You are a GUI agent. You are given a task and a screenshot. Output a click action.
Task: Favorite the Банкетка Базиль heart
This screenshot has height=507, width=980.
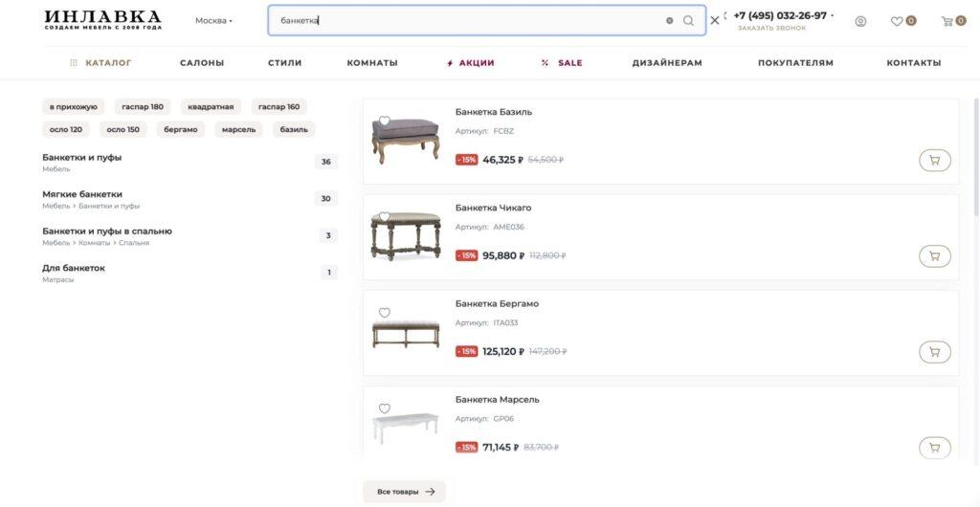(385, 121)
